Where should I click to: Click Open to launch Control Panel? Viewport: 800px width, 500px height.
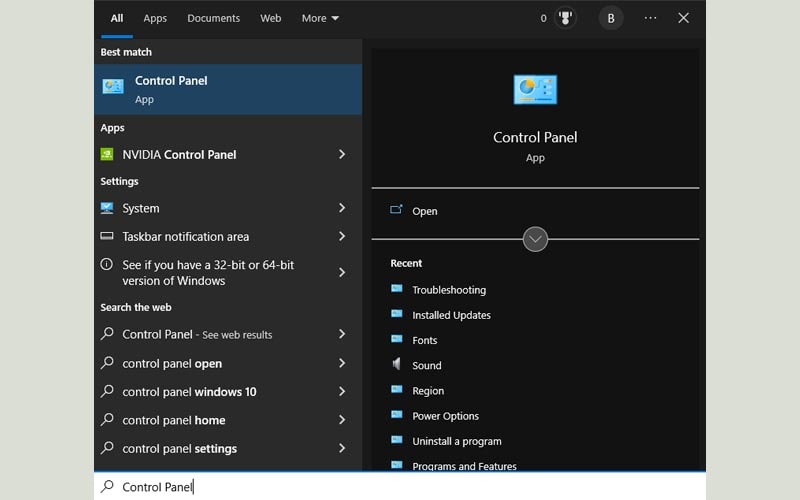coord(424,211)
